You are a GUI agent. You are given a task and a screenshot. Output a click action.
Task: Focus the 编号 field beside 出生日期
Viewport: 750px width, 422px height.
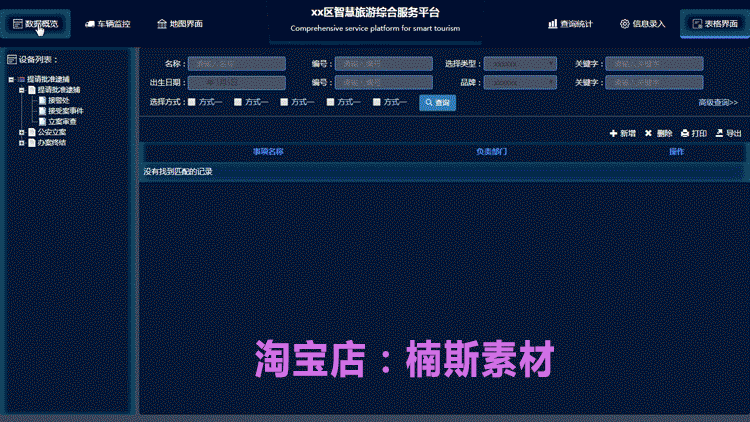pos(384,83)
